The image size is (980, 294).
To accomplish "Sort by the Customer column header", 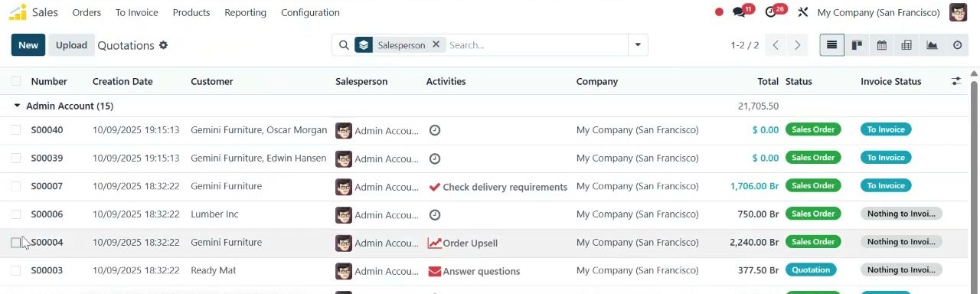I will [212, 81].
